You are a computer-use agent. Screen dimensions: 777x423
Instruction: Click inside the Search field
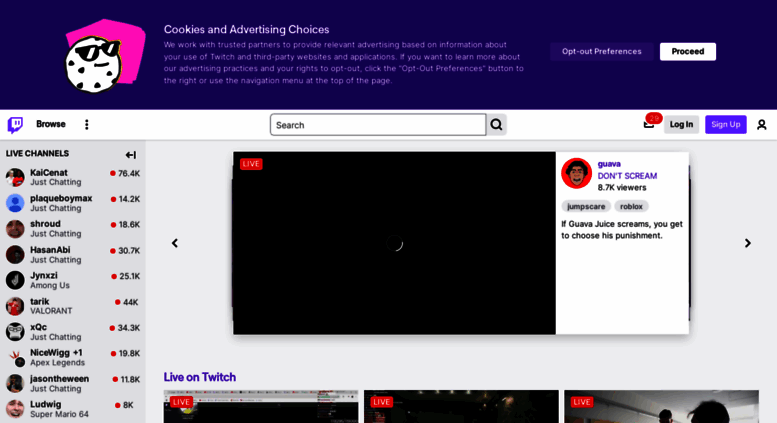tap(378, 125)
